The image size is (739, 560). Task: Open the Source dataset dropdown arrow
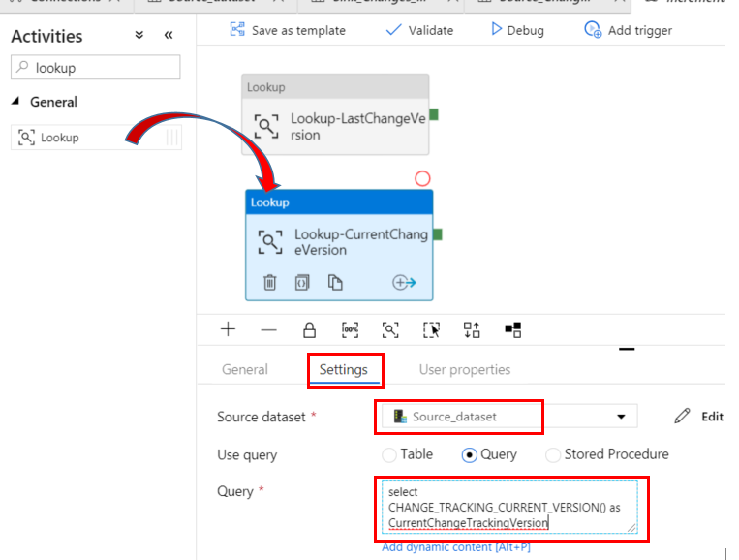point(621,417)
